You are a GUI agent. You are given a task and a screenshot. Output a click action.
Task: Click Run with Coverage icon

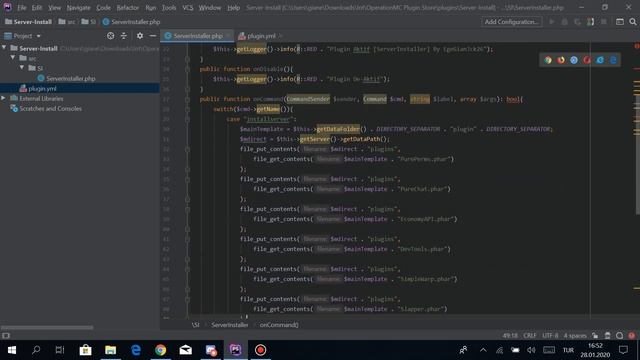(577, 22)
